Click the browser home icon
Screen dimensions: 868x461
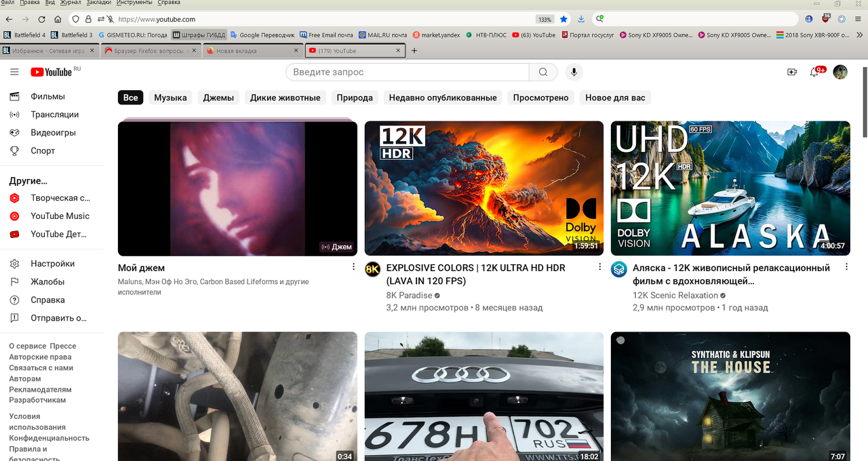pyautogui.click(x=58, y=20)
